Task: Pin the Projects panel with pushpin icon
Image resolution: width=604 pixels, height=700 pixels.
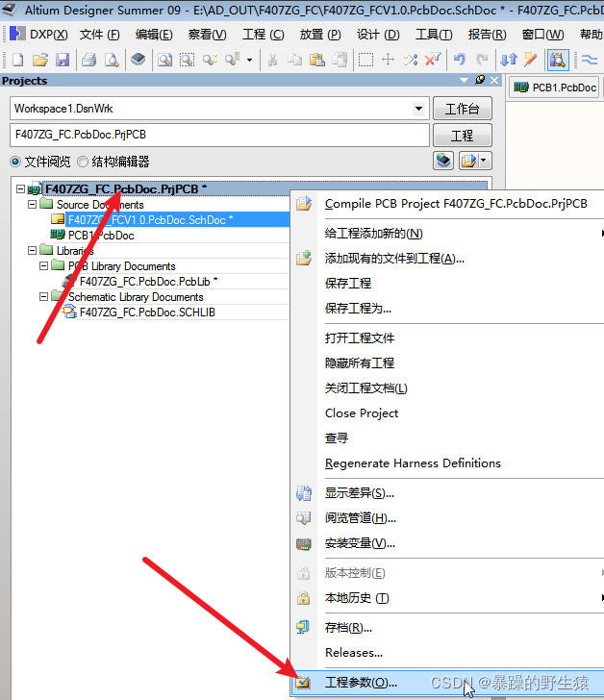Action: 480,80
